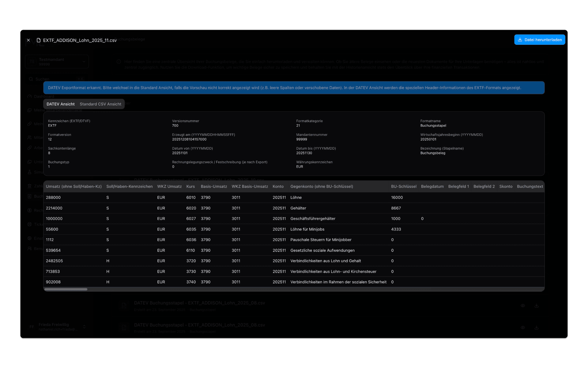Click the Gehälter cell

pos(338,208)
